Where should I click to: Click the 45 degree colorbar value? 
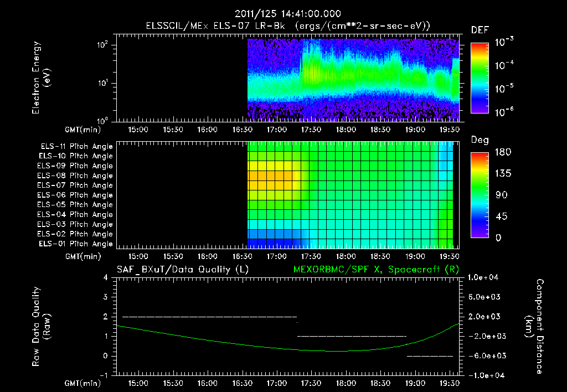pyautogui.click(x=502, y=216)
